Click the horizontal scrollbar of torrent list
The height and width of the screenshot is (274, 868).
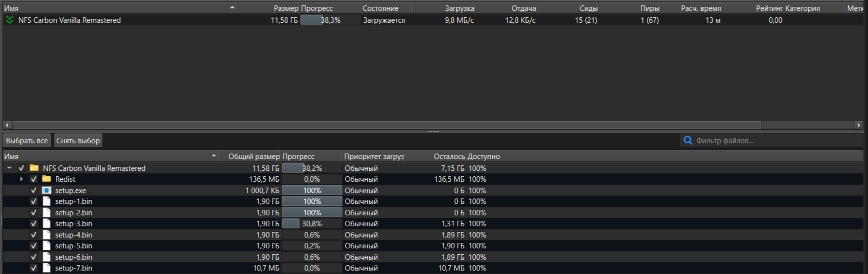tap(387, 125)
